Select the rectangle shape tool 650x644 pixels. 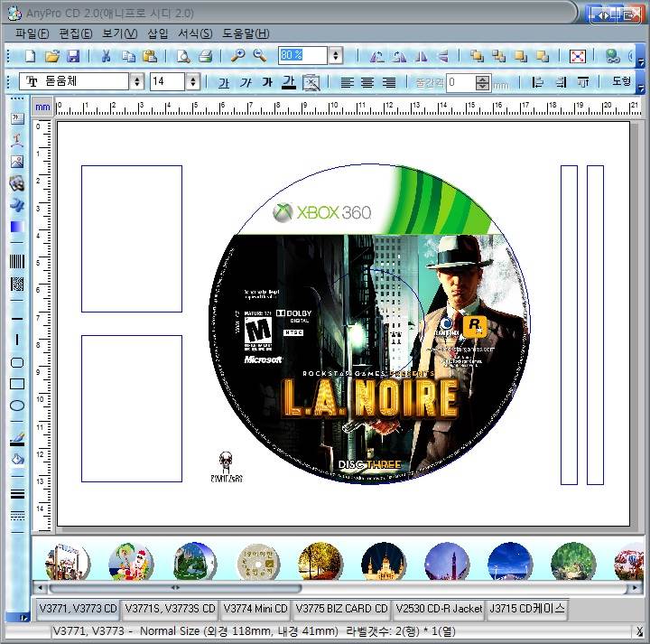(x=17, y=384)
